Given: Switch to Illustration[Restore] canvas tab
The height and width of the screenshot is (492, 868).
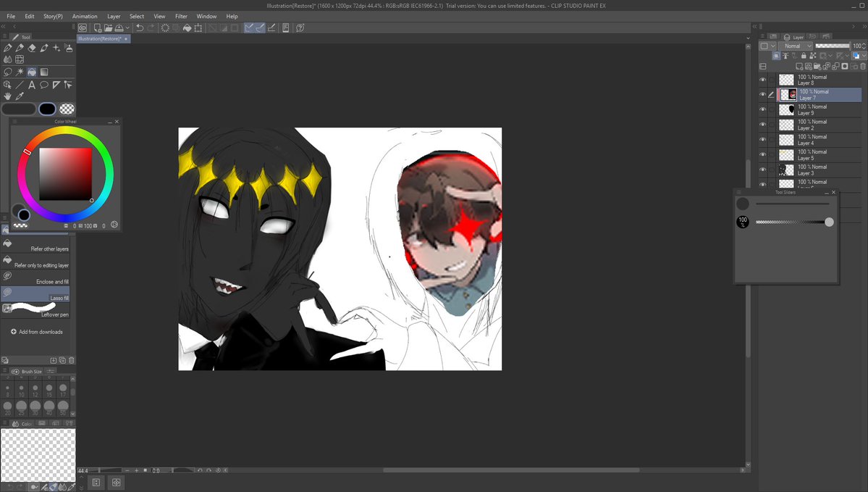Looking at the screenshot, I should point(103,39).
